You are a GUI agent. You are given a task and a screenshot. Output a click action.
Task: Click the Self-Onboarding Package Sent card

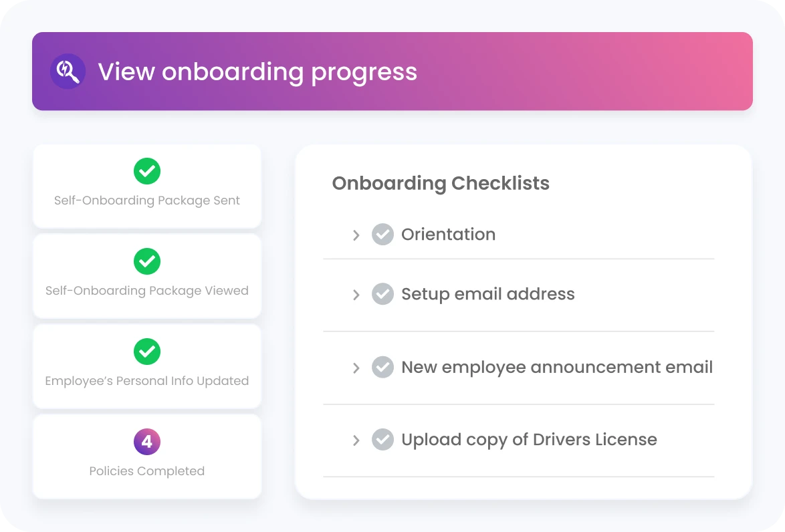tap(147, 186)
